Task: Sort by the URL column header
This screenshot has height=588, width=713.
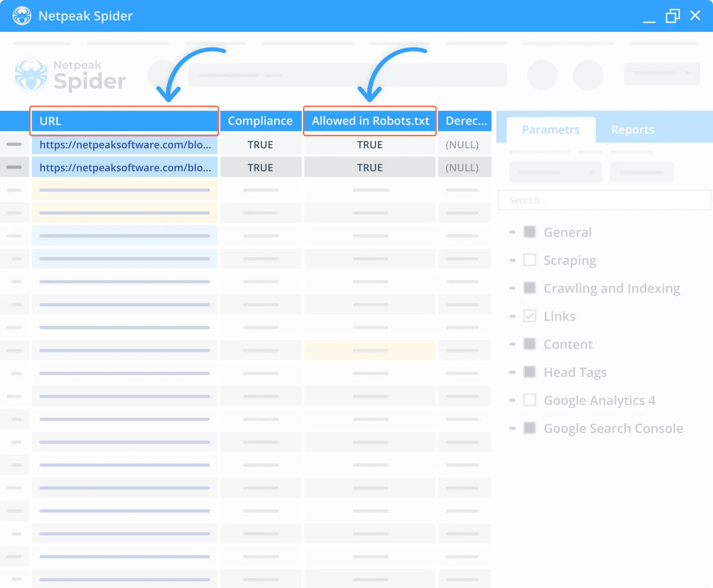Action: point(125,121)
